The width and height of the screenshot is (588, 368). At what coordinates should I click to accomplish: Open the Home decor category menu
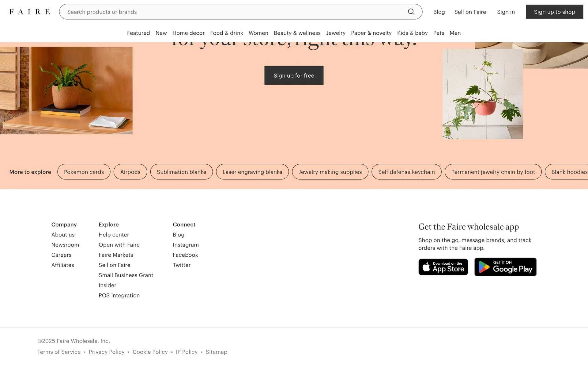coord(188,33)
